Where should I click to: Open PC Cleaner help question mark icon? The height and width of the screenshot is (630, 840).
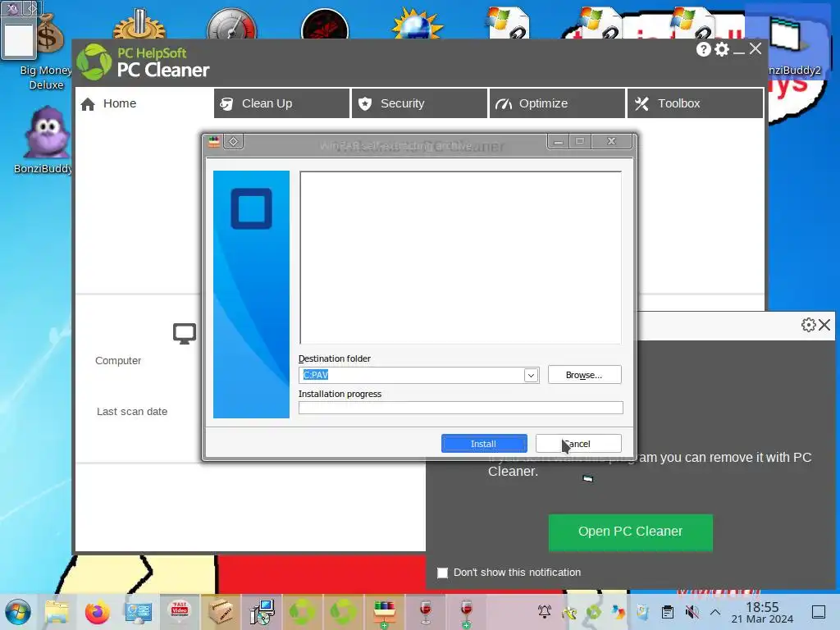pos(703,49)
